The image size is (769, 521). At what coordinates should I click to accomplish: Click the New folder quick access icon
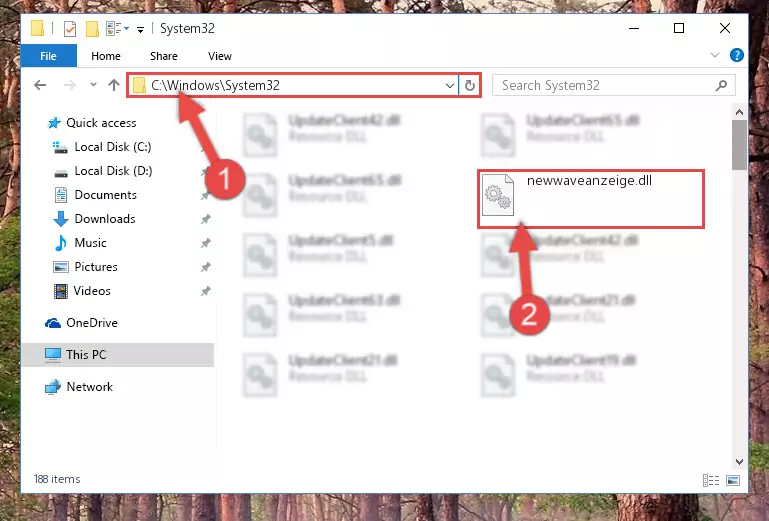pyautogui.click(x=92, y=28)
